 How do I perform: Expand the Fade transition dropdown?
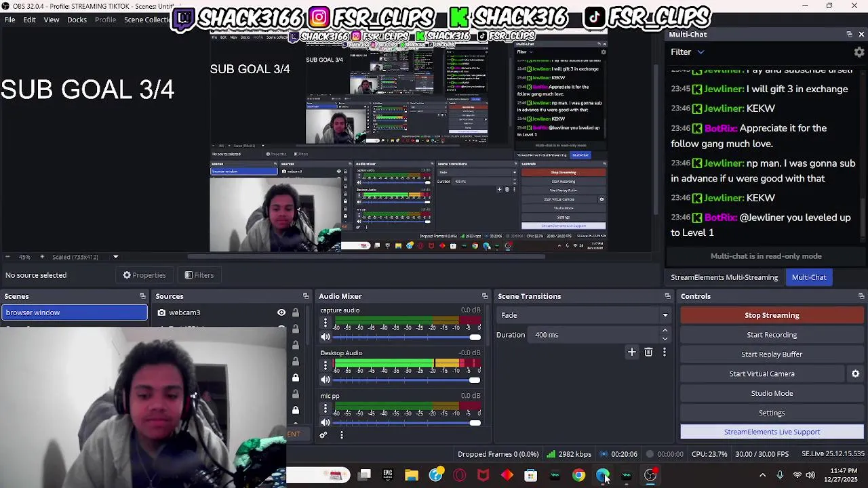[665, 315]
